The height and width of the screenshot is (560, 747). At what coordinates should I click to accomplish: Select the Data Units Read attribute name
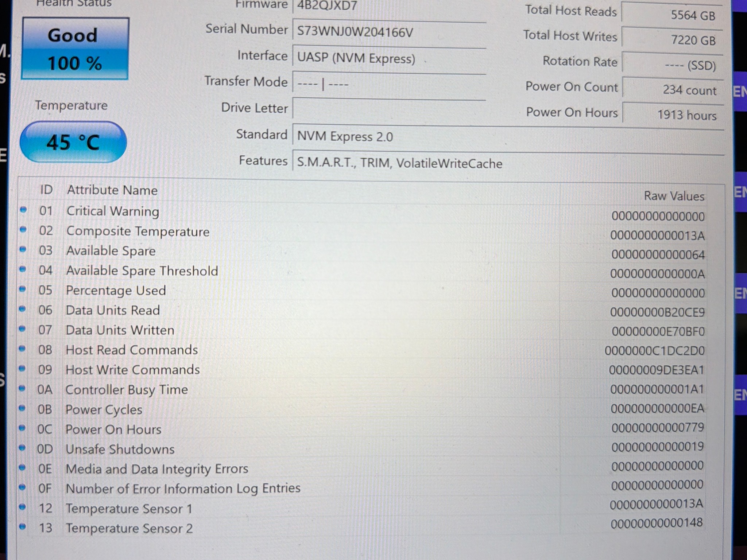[x=113, y=310]
